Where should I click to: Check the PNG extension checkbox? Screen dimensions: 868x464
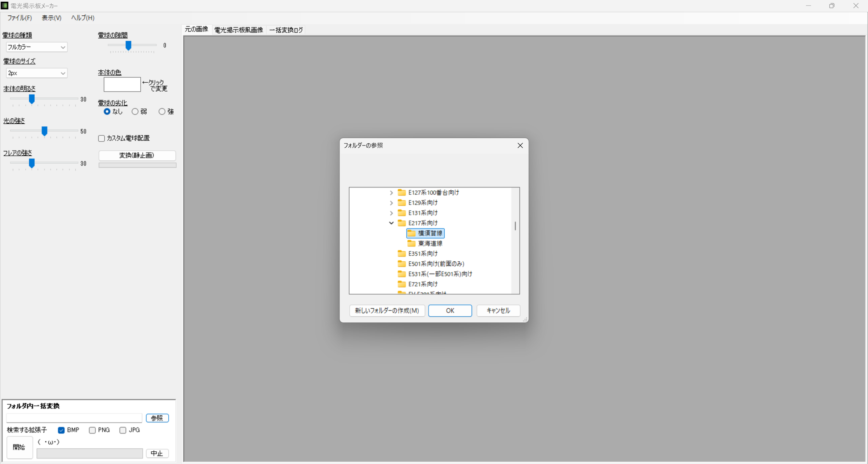pos(92,430)
